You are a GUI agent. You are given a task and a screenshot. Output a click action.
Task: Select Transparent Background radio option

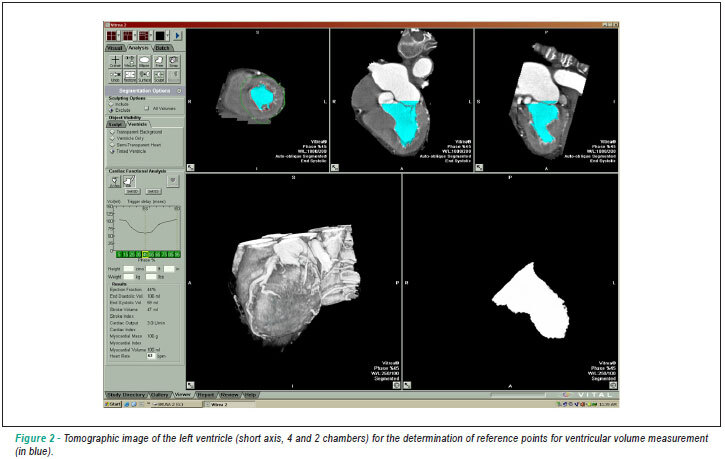[x=112, y=132]
